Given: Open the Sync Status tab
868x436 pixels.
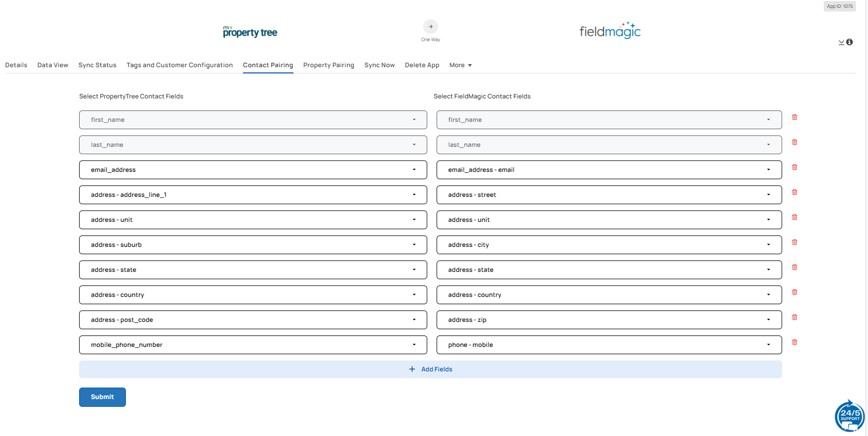Looking at the screenshot, I should [x=97, y=65].
